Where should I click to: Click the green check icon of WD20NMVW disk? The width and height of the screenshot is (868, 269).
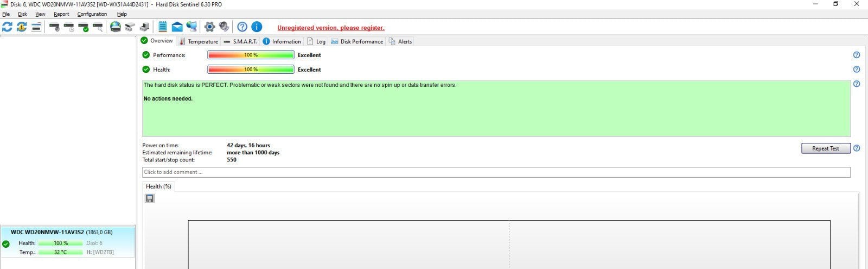(6, 244)
